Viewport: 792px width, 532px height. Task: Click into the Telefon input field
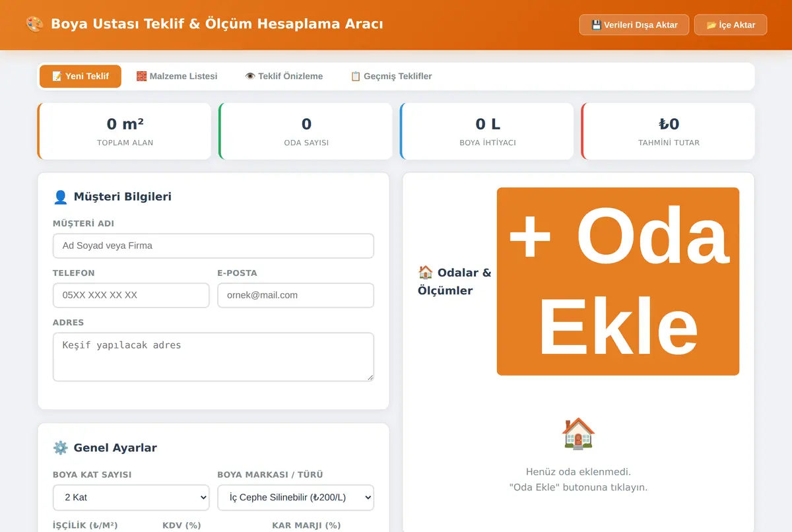pos(131,295)
